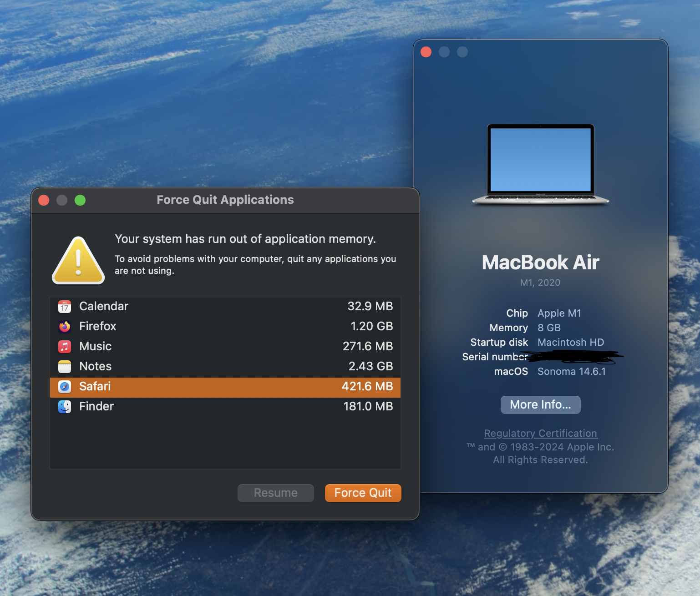Zoom the Force Quit window with green button
Screen dimensions: 700x596
pos(80,200)
